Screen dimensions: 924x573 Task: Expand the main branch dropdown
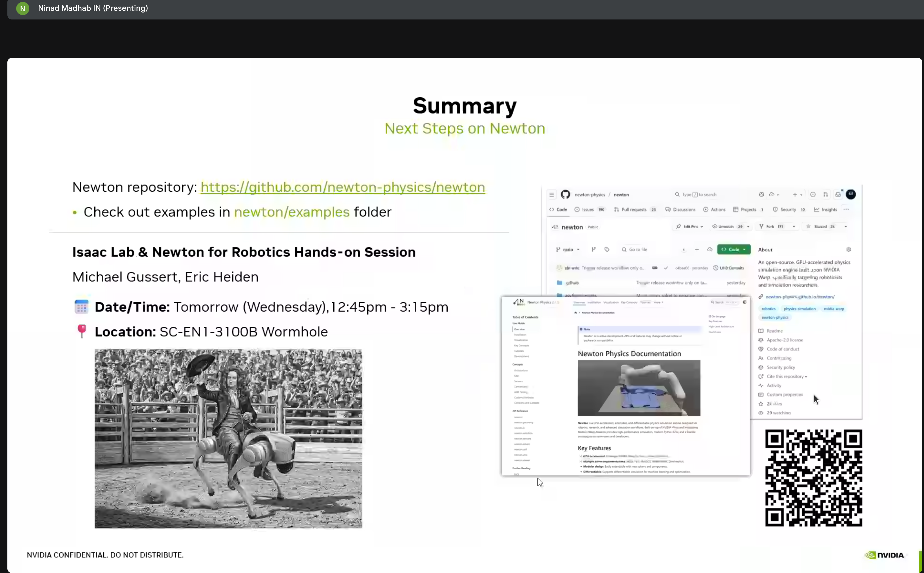(568, 249)
